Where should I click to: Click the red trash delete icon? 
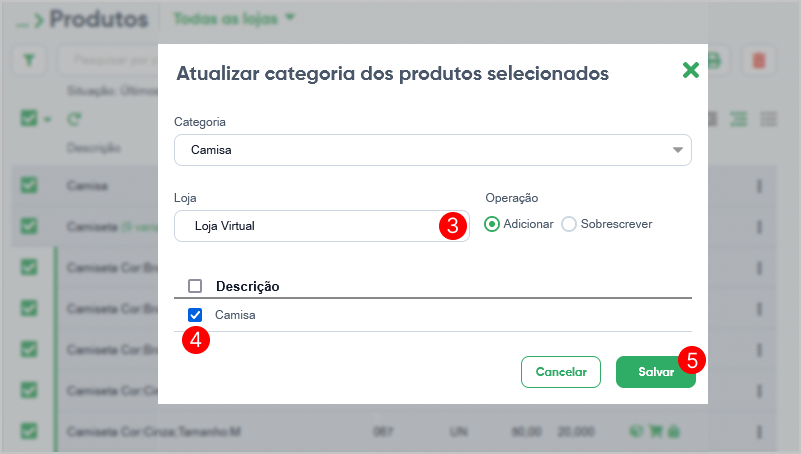point(759,60)
